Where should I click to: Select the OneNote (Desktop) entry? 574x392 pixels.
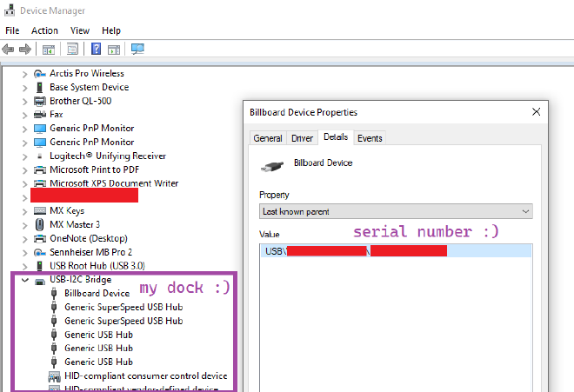coord(89,239)
